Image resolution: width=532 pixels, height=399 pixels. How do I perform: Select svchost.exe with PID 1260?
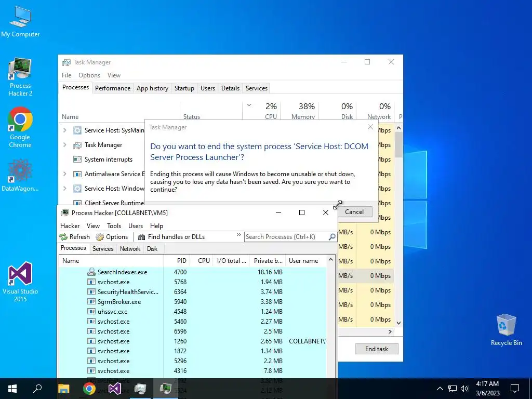tap(192, 341)
